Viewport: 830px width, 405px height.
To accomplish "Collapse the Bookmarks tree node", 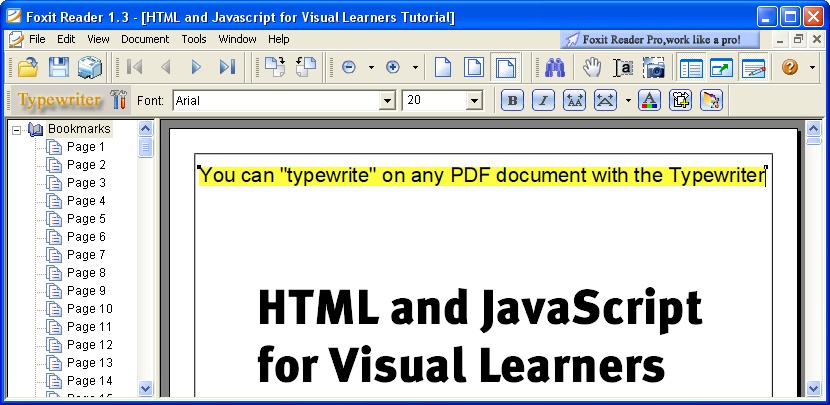I will tap(17, 129).
